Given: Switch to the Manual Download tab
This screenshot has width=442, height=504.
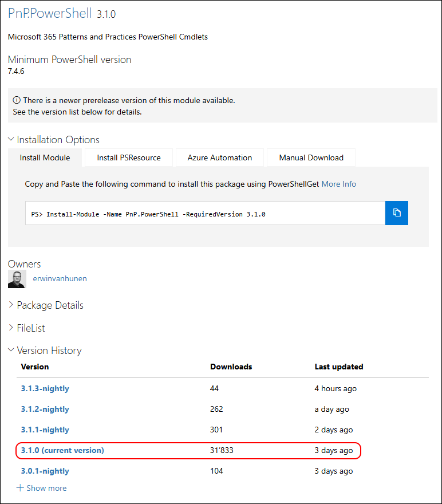Looking at the screenshot, I should [x=311, y=158].
